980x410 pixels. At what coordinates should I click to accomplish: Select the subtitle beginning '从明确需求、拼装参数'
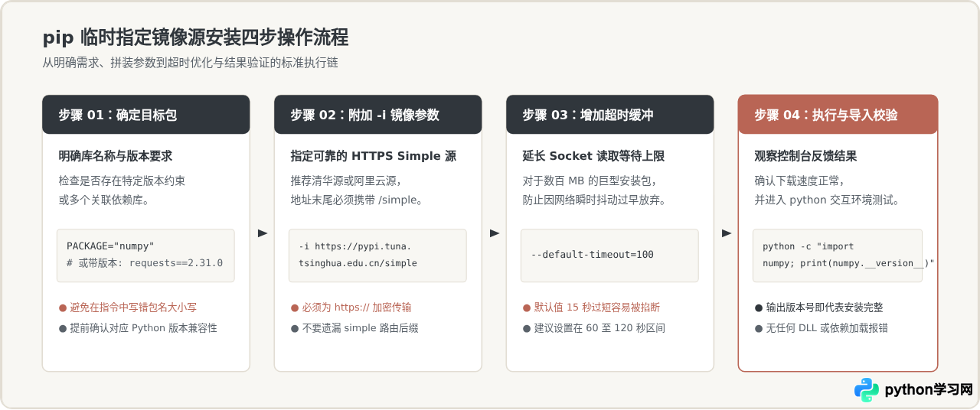click(x=191, y=63)
